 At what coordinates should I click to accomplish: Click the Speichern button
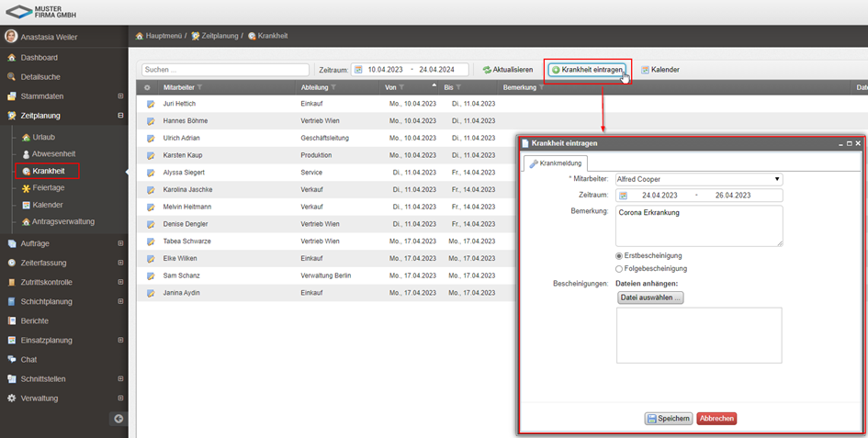pos(668,419)
